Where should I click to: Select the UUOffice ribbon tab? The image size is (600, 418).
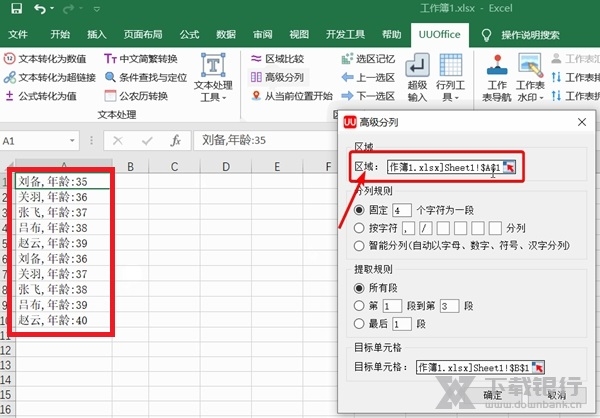click(x=439, y=35)
